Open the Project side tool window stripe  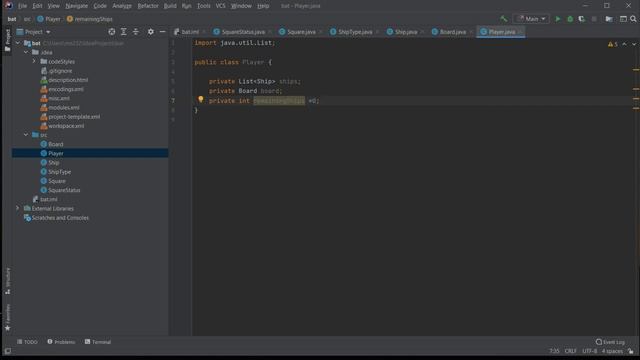[x=7, y=40]
